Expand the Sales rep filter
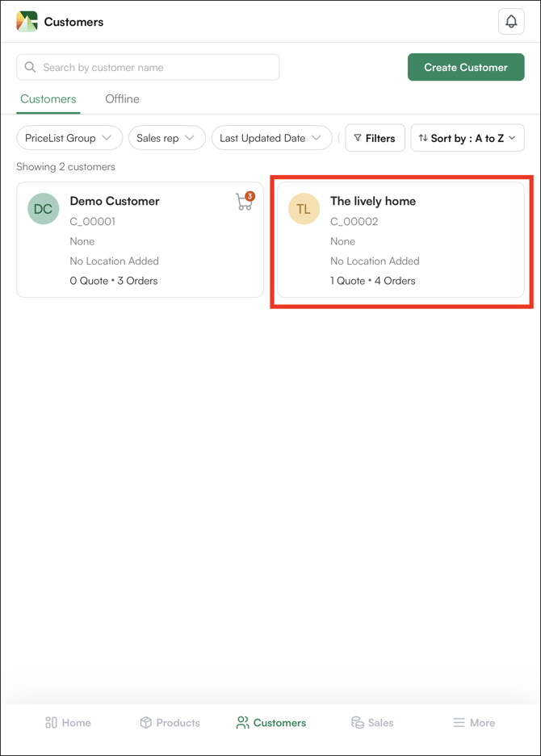The width and height of the screenshot is (541, 756). 166,138
